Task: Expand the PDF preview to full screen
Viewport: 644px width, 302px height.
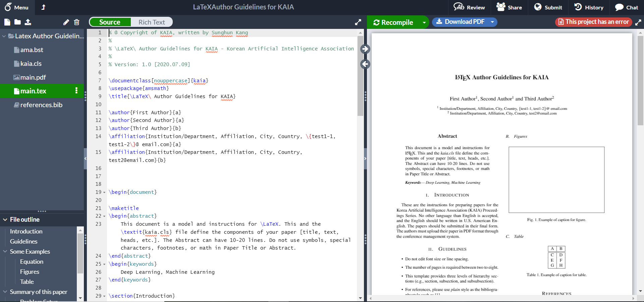Action: pos(638,22)
